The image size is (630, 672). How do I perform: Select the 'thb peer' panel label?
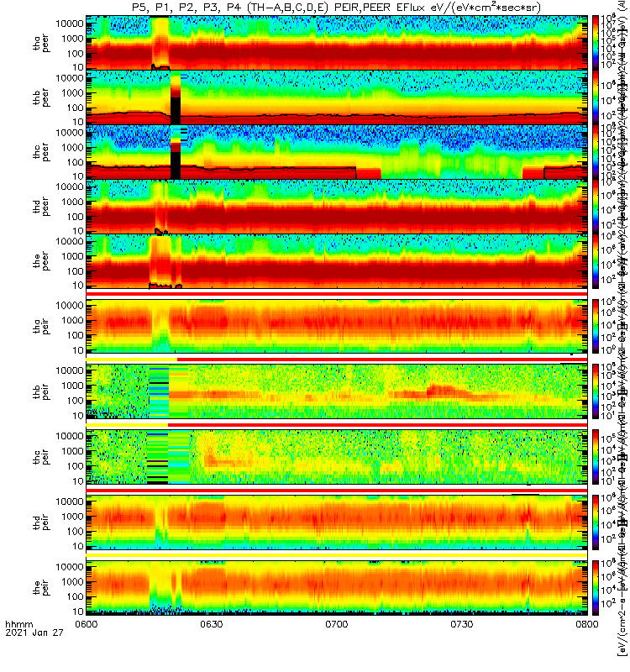[x=40, y=97]
